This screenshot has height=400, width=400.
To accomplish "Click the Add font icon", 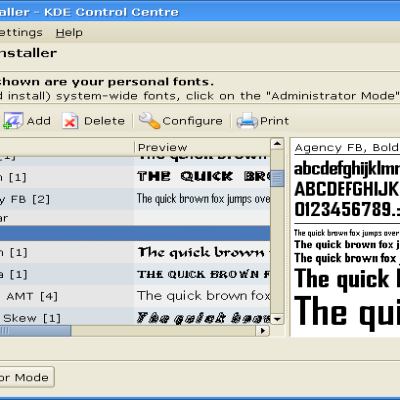I will pos(13,121).
